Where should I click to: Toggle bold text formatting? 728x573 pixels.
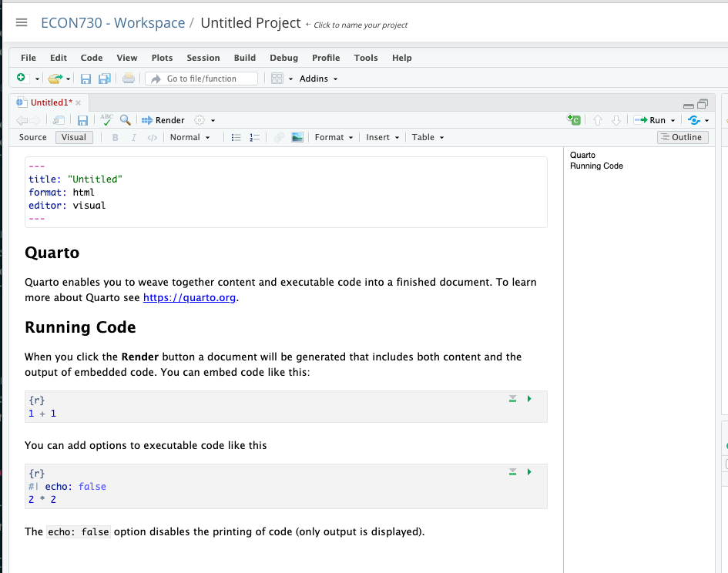coord(116,137)
